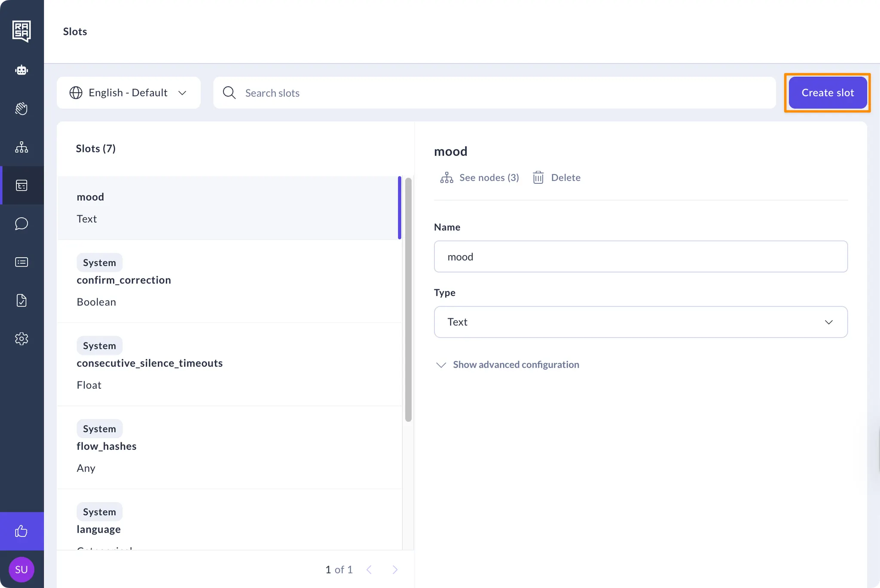This screenshot has height=588, width=880.
Task: Open the English - Default language dropdown
Action: click(x=128, y=93)
